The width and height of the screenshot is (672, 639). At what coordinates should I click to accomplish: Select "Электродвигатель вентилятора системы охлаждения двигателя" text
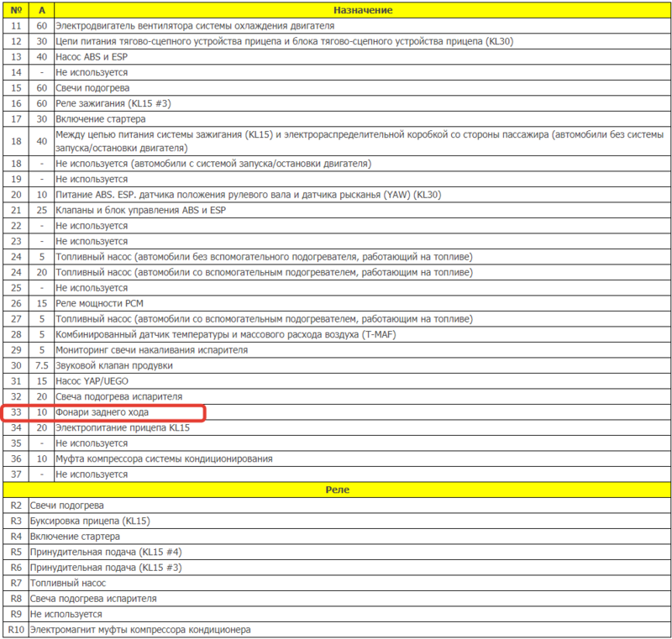pos(195,26)
